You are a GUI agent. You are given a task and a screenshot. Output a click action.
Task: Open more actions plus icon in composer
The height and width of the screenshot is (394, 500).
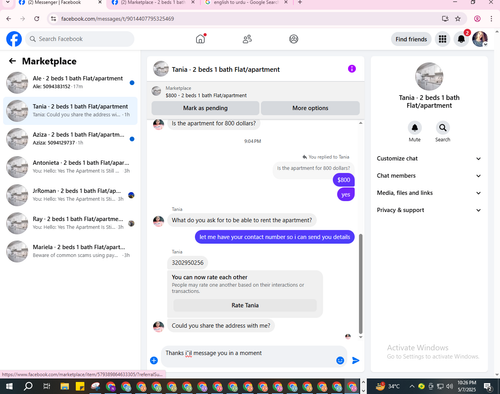(154, 360)
